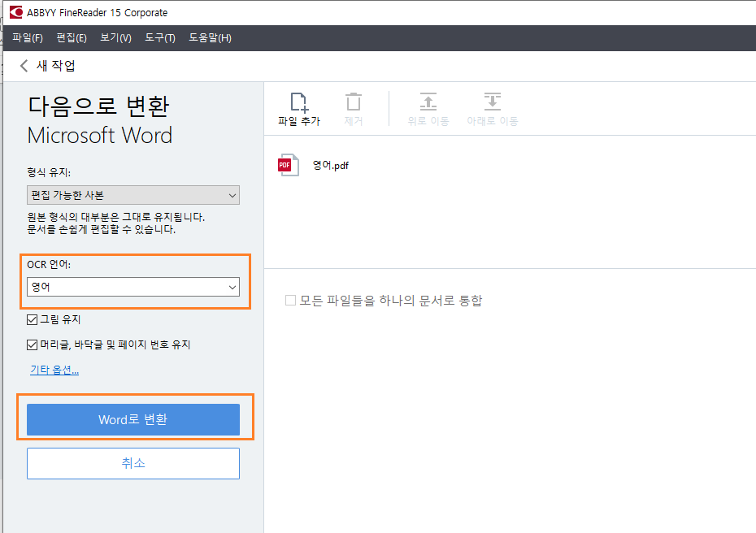Click the Add File (파일 추가) icon

point(299,102)
